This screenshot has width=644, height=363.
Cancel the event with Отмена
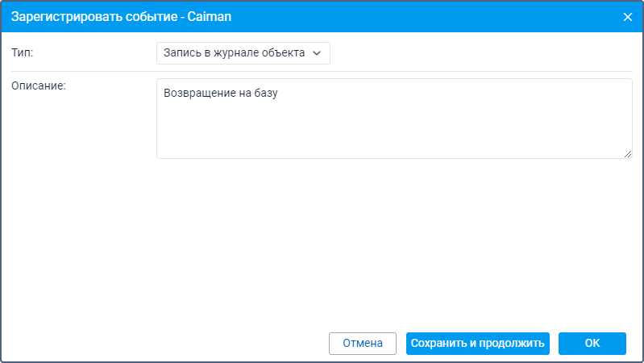click(x=363, y=344)
